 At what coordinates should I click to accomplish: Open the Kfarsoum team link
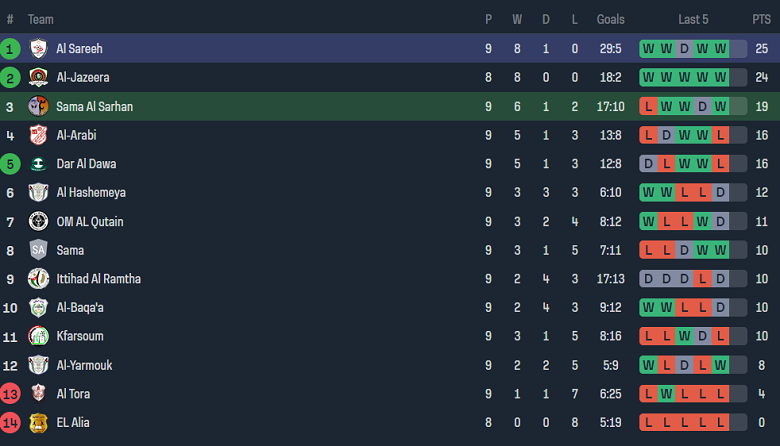(x=80, y=337)
